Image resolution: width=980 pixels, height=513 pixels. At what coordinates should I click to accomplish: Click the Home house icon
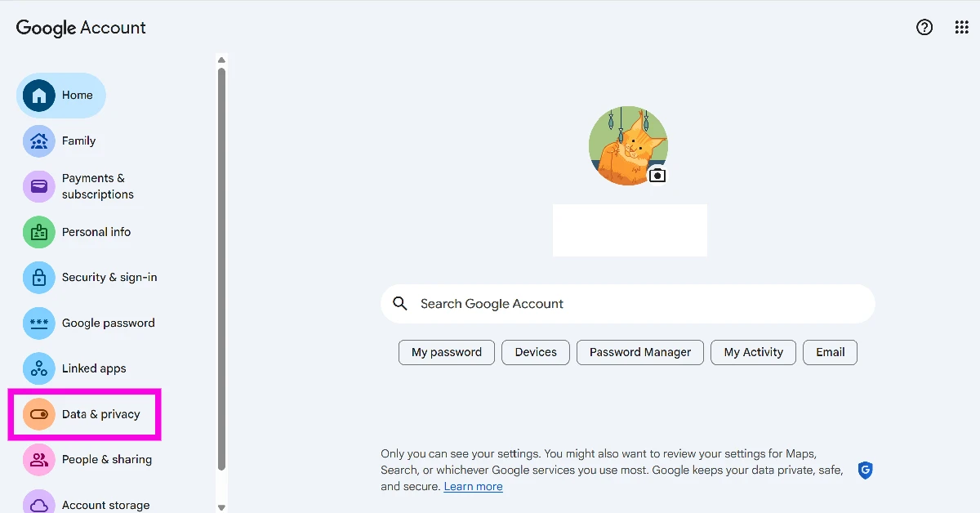(38, 96)
